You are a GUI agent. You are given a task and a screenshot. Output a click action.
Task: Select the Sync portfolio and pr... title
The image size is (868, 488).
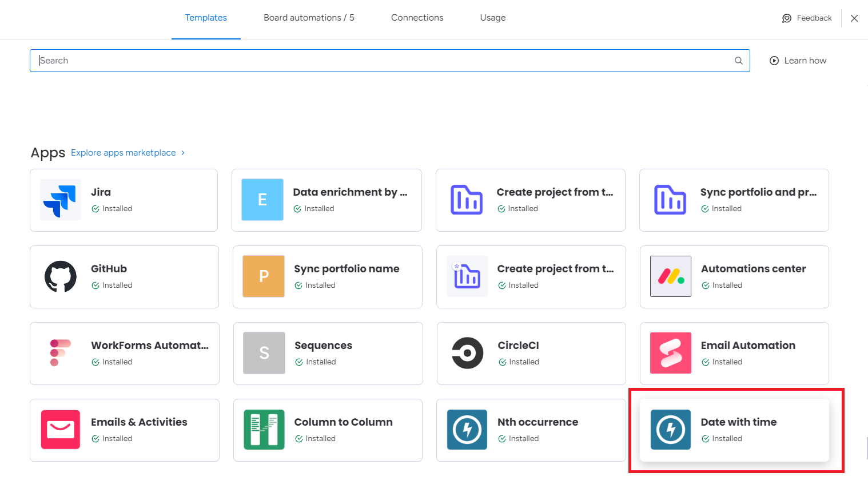coord(758,192)
